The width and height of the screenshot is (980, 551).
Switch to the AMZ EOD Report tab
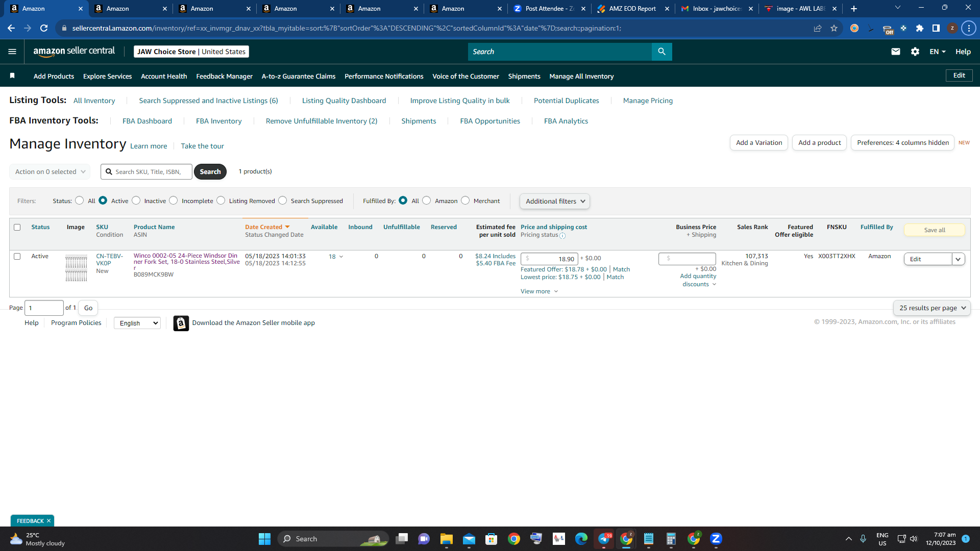coord(632,9)
